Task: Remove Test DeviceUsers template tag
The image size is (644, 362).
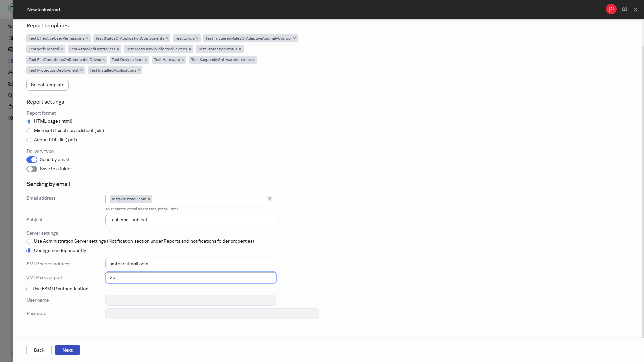Action: [146, 60]
